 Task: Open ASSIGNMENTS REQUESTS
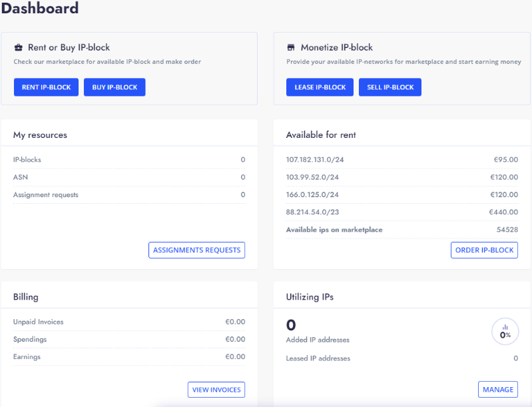196,250
